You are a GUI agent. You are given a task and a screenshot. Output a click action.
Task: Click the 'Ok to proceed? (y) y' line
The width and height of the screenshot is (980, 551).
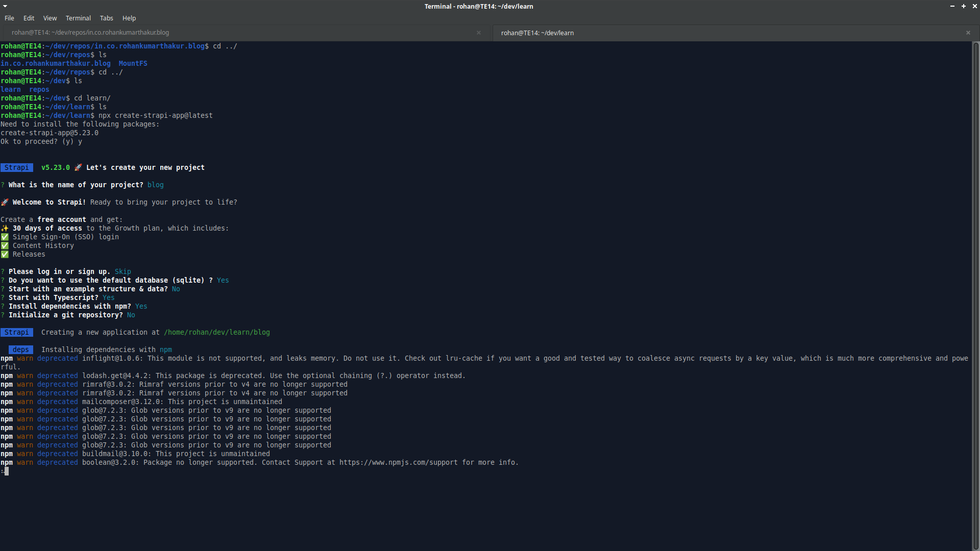coord(41,141)
